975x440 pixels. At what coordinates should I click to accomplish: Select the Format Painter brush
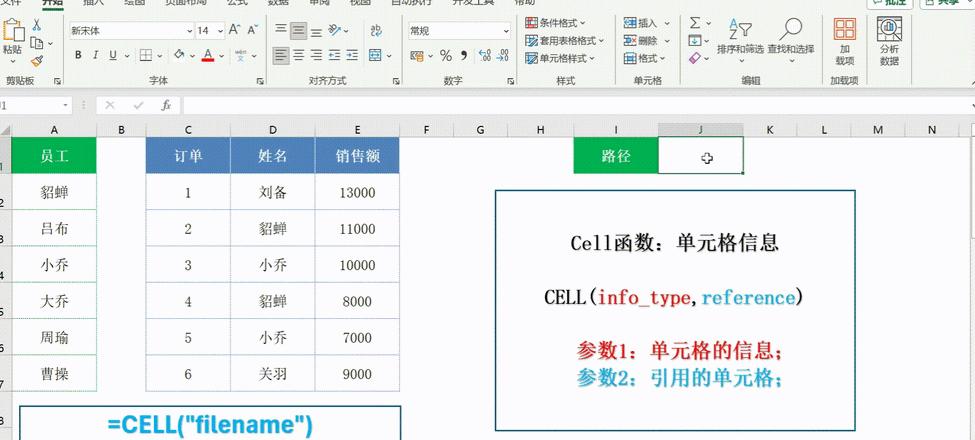[37, 61]
